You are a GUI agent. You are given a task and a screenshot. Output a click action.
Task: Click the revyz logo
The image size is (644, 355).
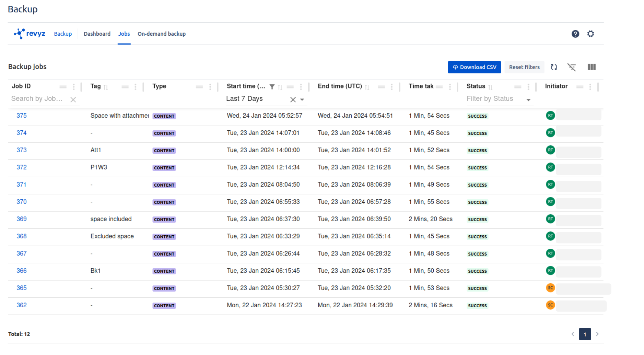pos(30,34)
